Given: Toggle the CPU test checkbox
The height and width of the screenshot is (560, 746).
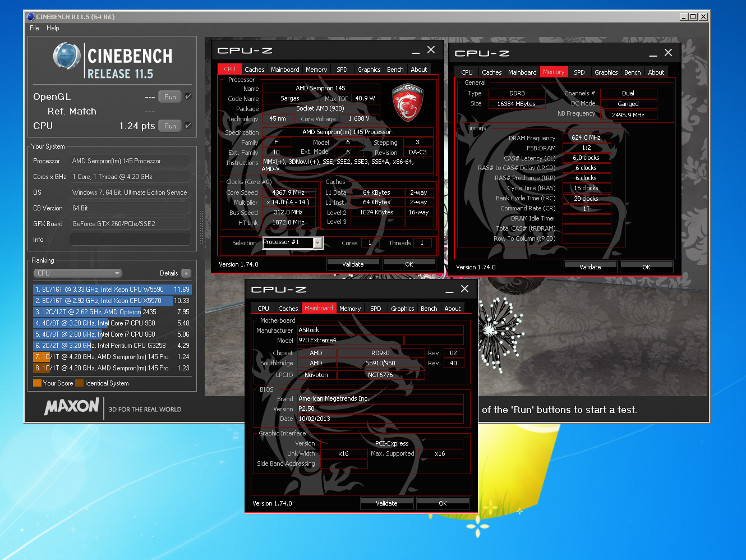Looking at the screenshot, I should tap(188, 126).
